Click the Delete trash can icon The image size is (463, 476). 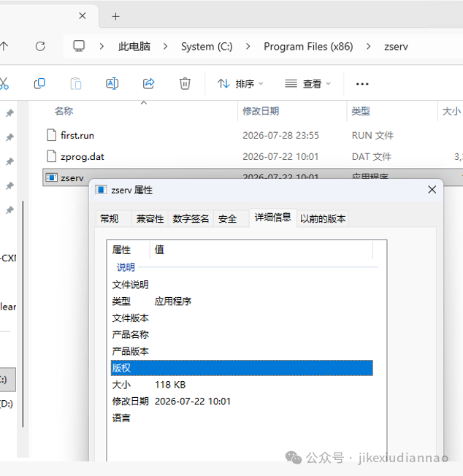click(x=185, y=83)
